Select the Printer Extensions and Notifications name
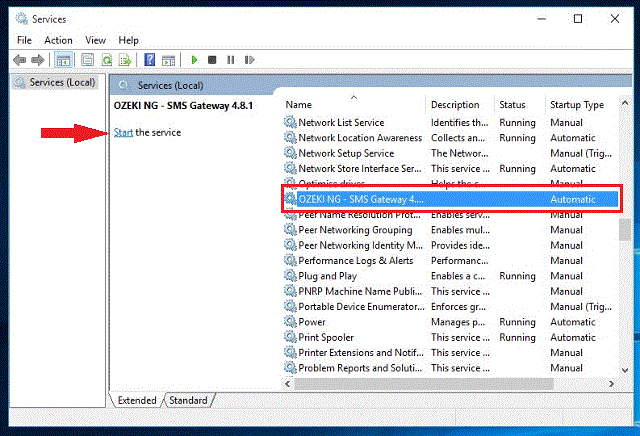The width and height of the screenshot is (640, 436). point(361,353)
